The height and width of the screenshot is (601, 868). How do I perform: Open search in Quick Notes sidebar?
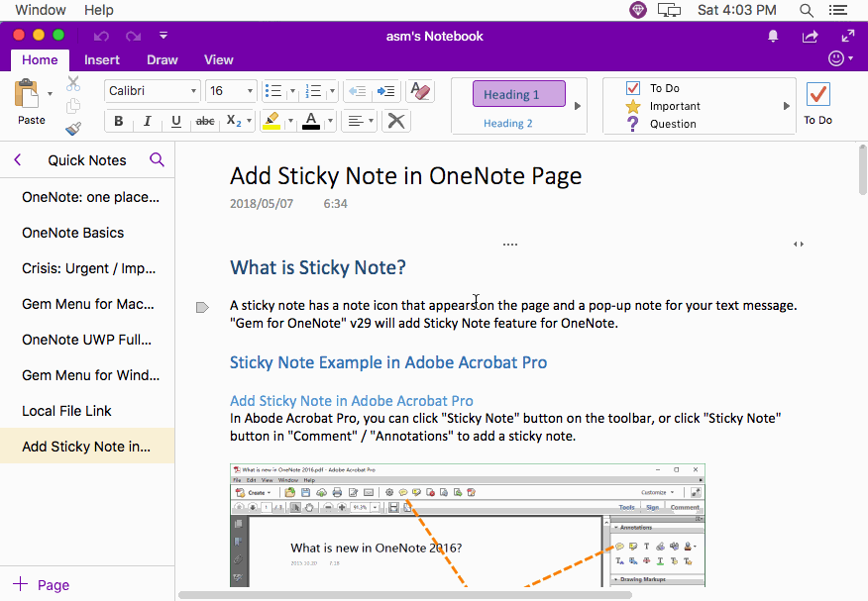click(157, 159)
